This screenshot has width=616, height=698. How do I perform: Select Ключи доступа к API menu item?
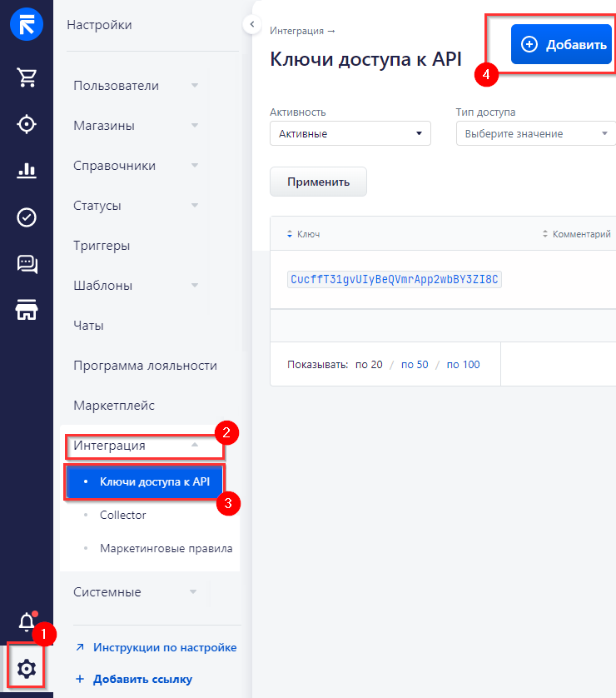tap(155, 481)
